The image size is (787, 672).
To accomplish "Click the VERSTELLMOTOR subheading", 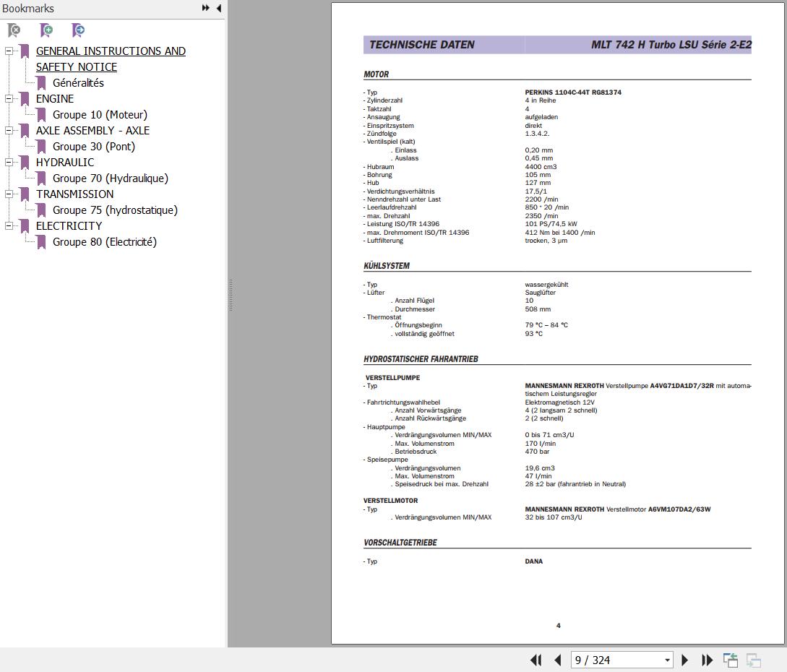I will [390, 500].
